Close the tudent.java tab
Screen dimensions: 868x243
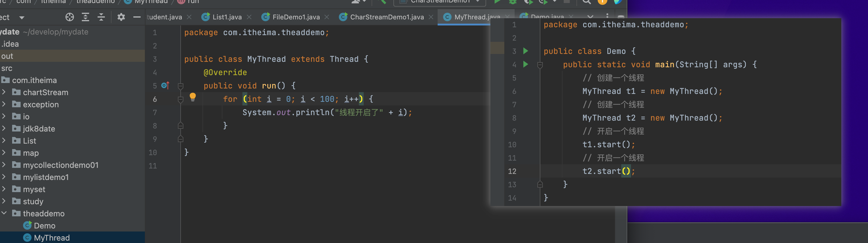[x=189, y=17]
